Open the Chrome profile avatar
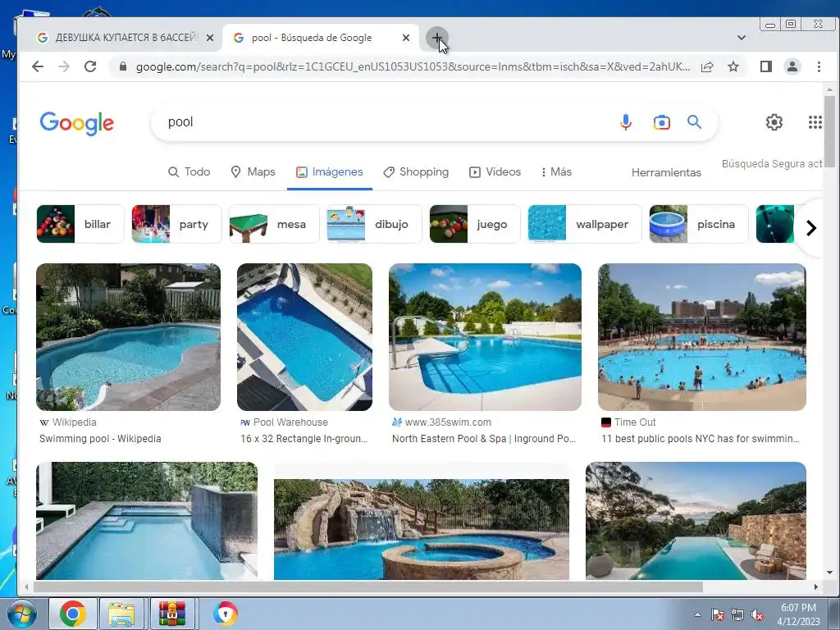The height and width of the screenshot is (630, 840). coord(792,66)
